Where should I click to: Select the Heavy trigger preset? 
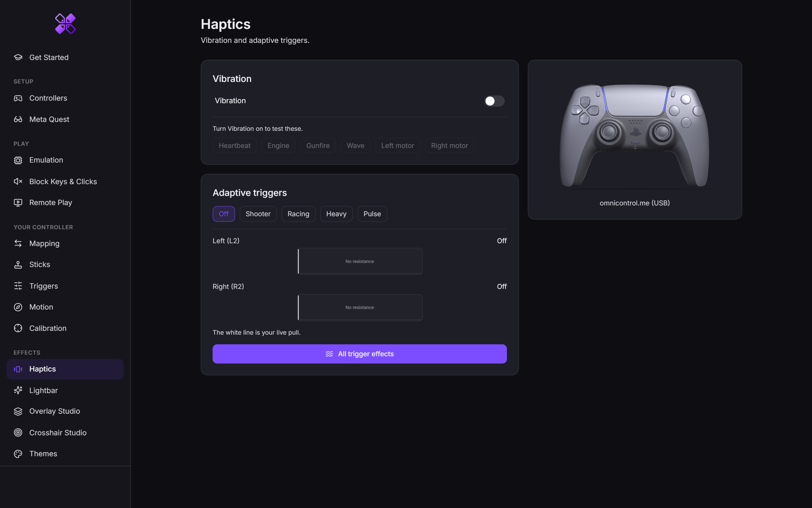[336, 214]
